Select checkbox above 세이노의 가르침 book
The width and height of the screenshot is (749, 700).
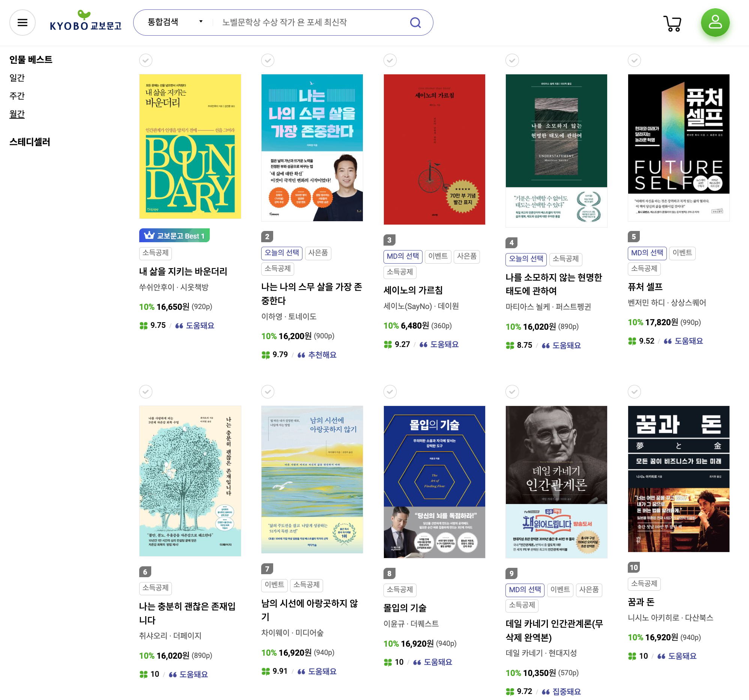pos(390,60)
